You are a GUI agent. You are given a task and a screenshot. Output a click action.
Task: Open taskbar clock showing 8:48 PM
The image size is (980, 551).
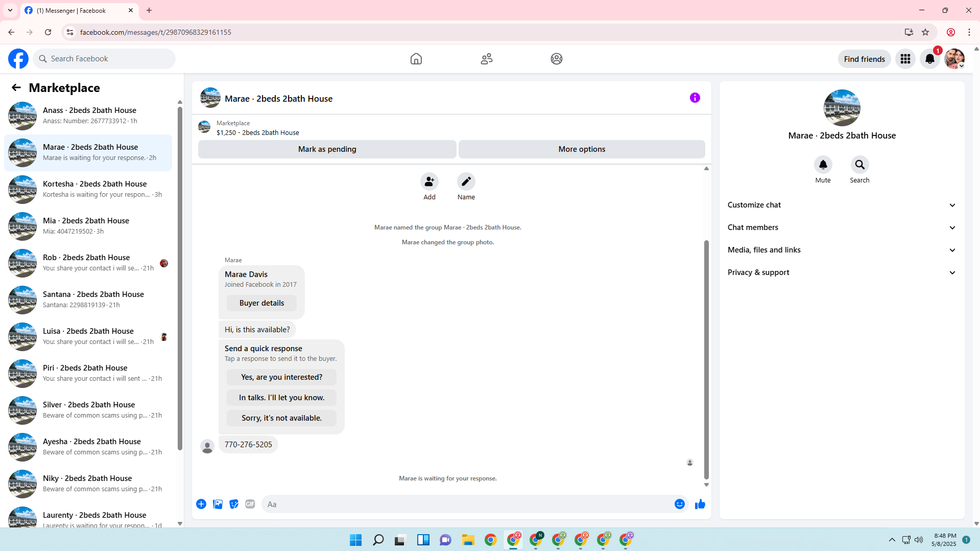pos(944,540)
